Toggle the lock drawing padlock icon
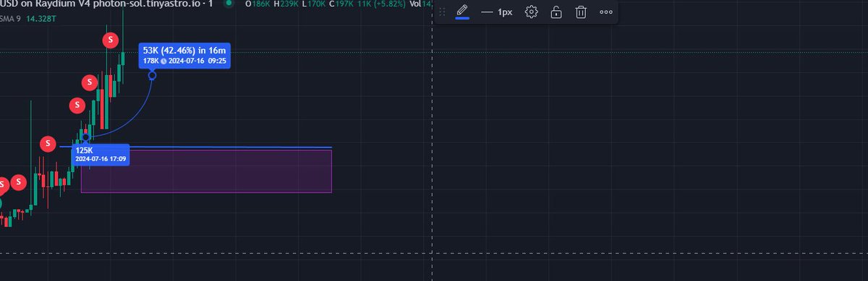The width and height of the screenshot is (868, 281). tap(556, 12)
